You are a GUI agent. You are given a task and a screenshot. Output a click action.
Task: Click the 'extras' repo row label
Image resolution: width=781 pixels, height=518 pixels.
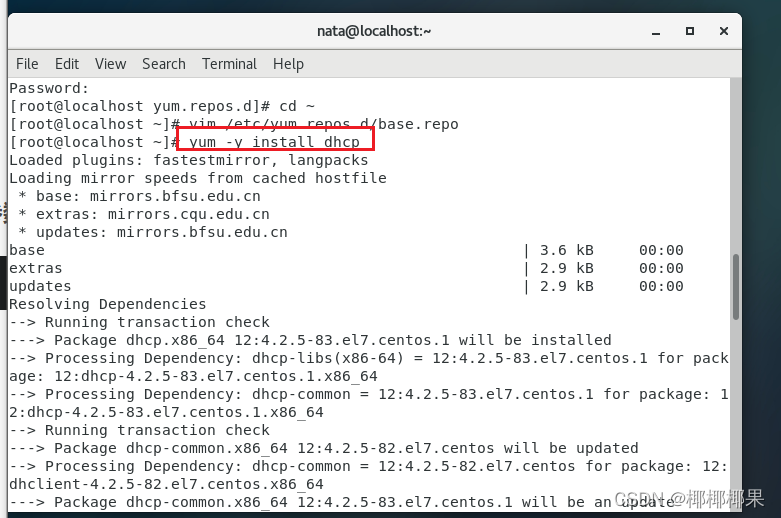point(36,268)
